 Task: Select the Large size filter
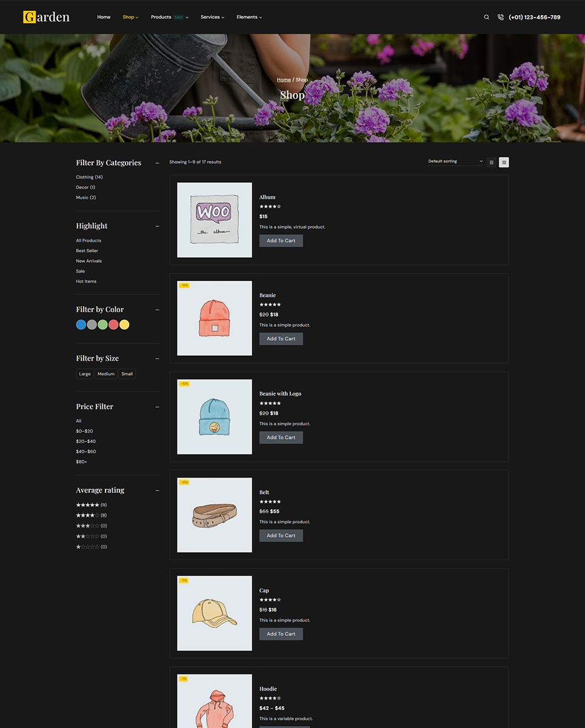click(85, 374)
